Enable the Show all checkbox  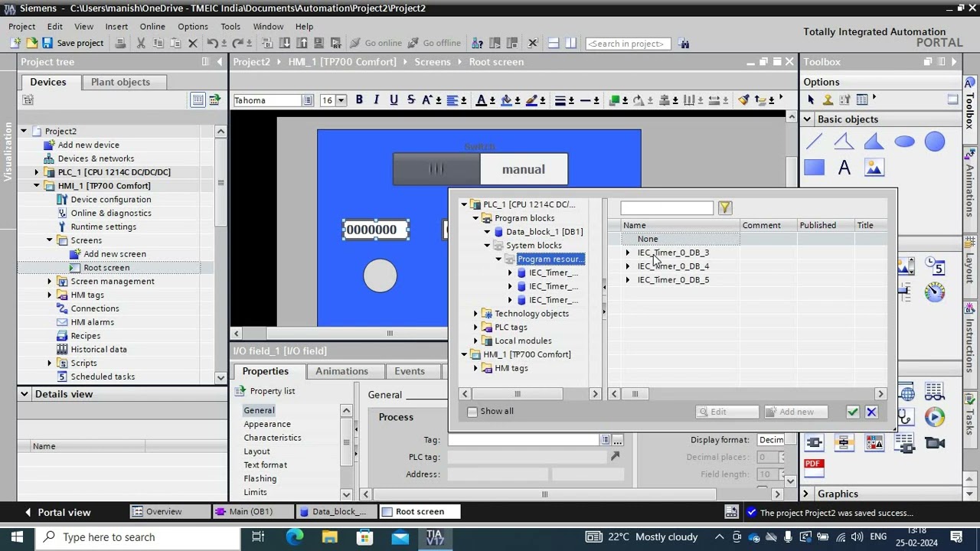click(x=472, y=412)
